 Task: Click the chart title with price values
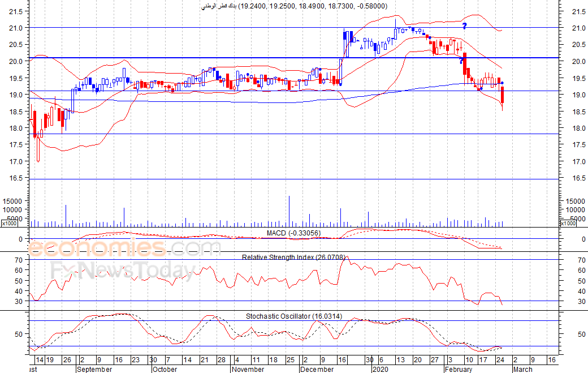pyautogui.click(x=294, y=6)
